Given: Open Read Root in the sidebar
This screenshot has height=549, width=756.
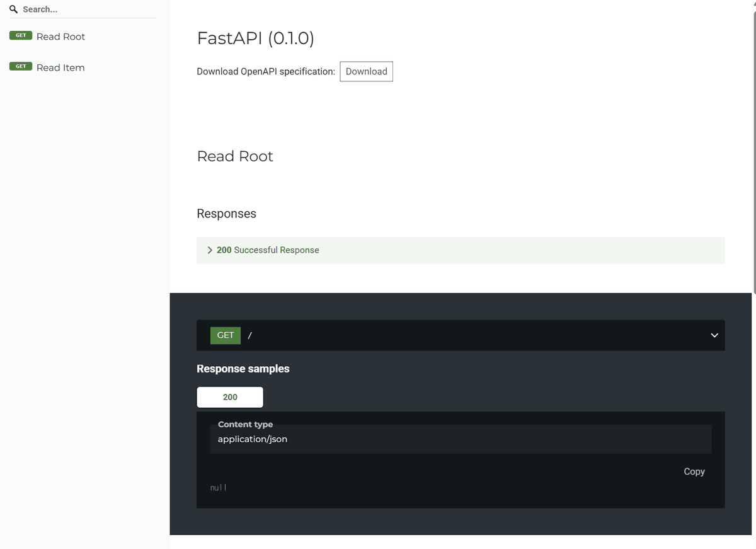Looking at the screenshot, I should pyautogui.click(x=60, y=37).
